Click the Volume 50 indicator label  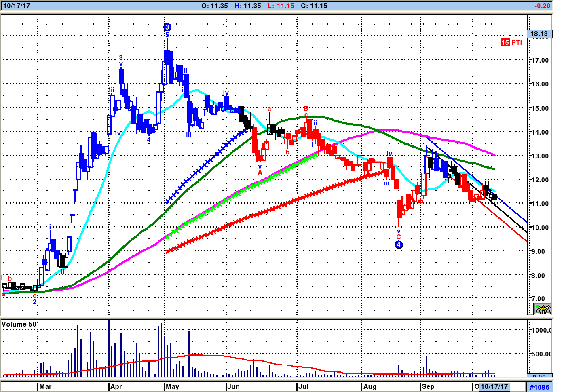coord(19,324)
